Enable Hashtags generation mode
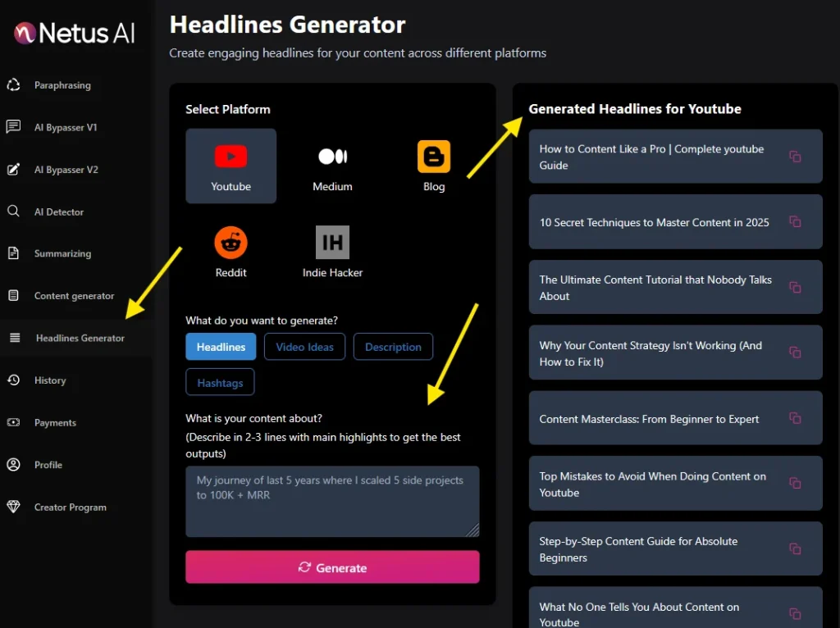This screenshot has width=840, height=628. click(220, 381)
